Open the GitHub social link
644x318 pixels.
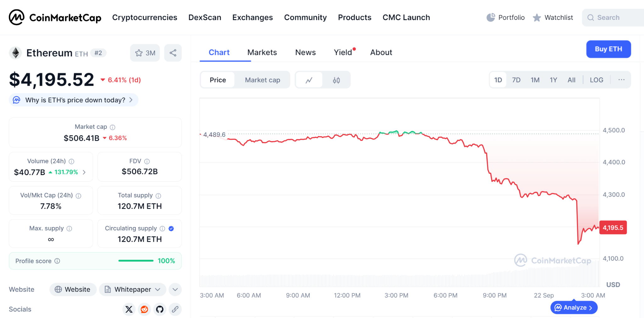pos(160,309)
